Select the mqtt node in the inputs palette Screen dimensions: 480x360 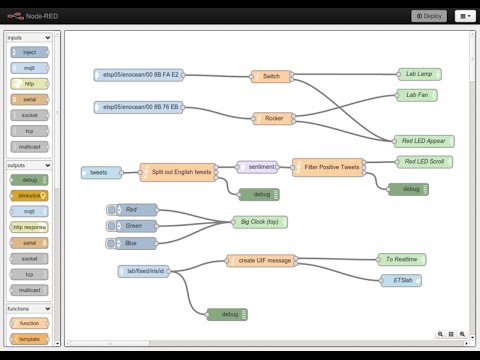coord(29,68)
